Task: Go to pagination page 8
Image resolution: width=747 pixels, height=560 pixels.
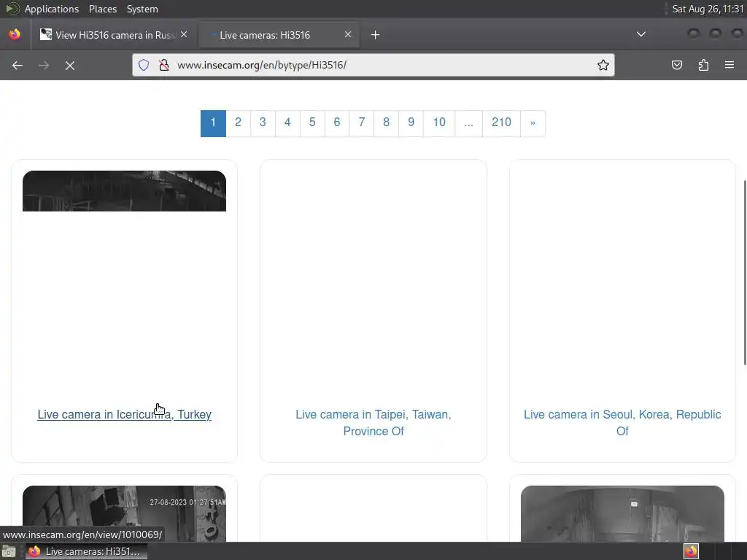Action: pyautogui.click(x=387, y=123)
